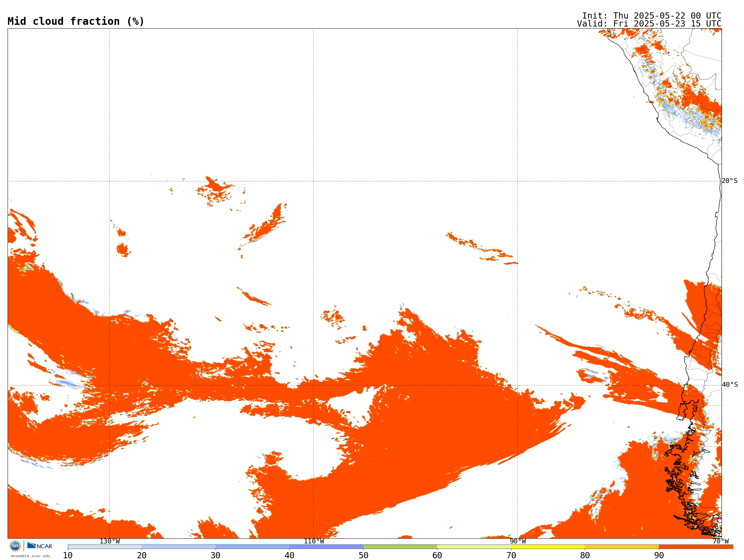Click the 10-20 pale grey colorbar segment
The height and width of the screenshot is (560, 744).
[105, 547]
